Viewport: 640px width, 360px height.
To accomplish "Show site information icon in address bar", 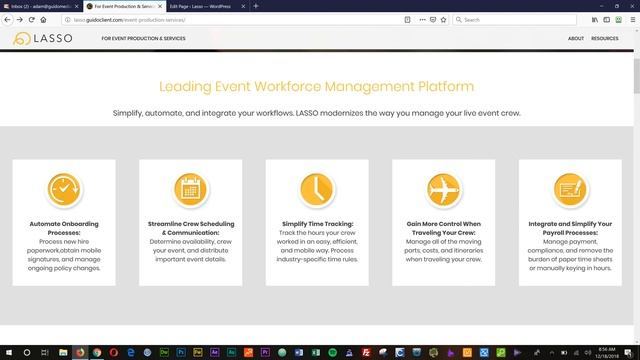I will click(68, 20).
